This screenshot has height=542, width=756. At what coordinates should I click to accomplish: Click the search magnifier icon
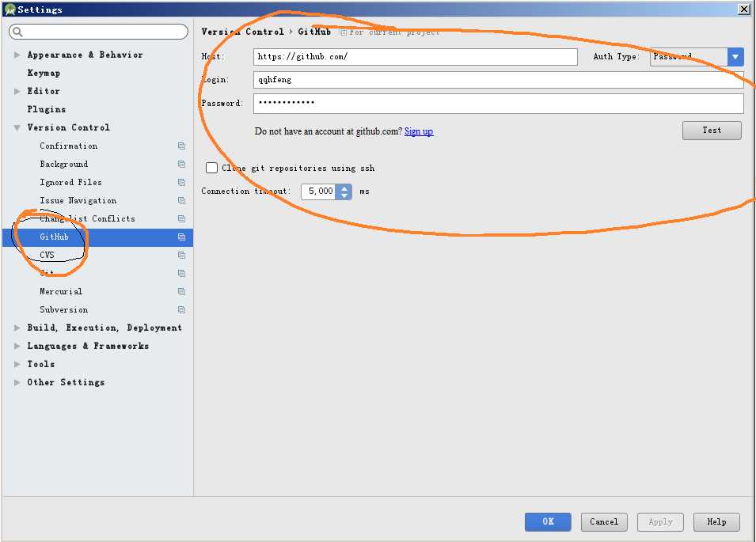point(18,32)
